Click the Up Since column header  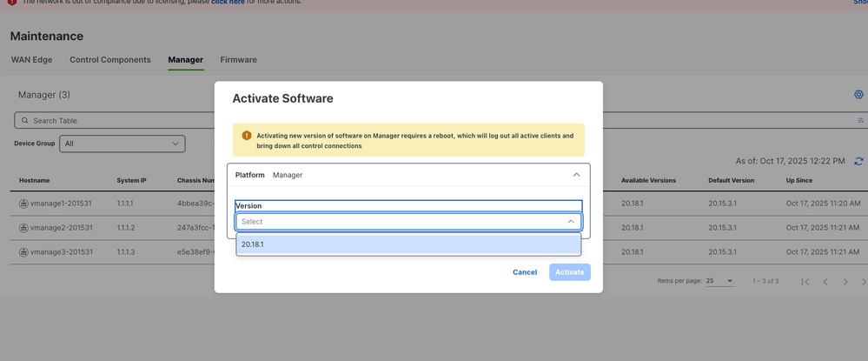point(799,181)
